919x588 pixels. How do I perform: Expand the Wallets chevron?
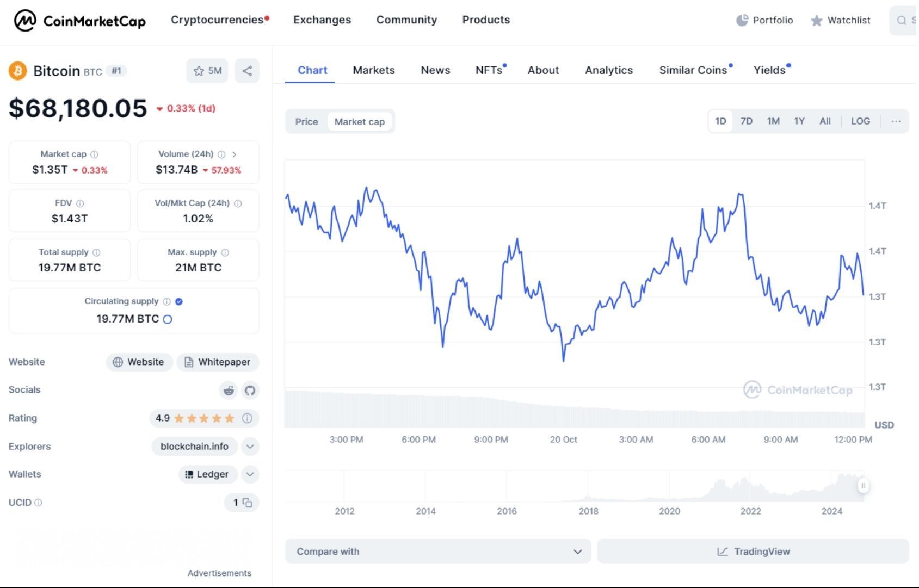coord(250,474)
